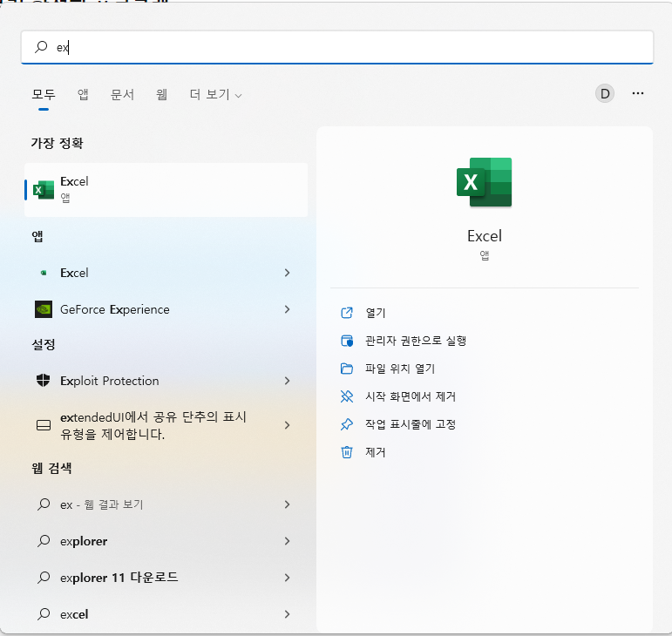The height and width of the screenshot is (636, 672).
Task: Click the trash icon for 제거
Action: [347, 452]
